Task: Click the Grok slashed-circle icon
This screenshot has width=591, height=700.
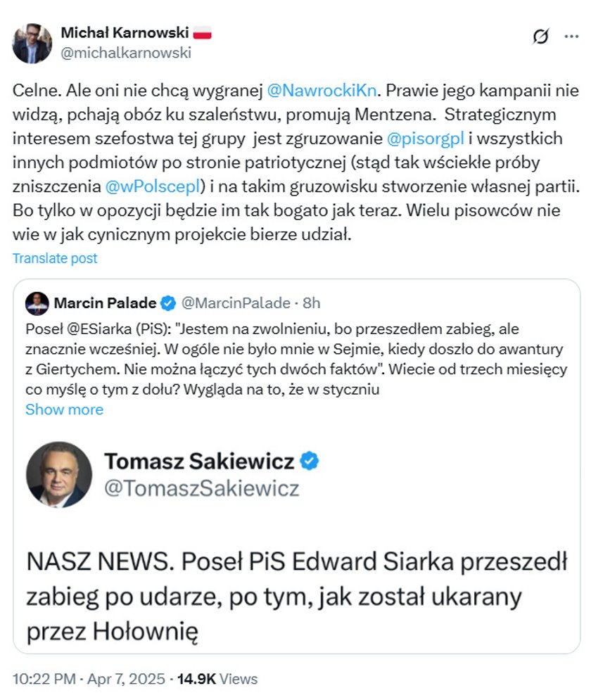Action: pyautogui.click(x=540, y=36)
